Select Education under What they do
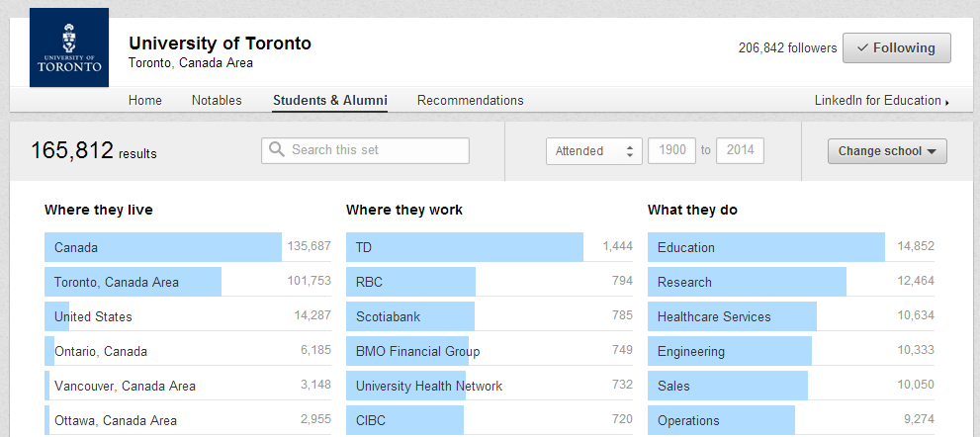 pos(685,247)
